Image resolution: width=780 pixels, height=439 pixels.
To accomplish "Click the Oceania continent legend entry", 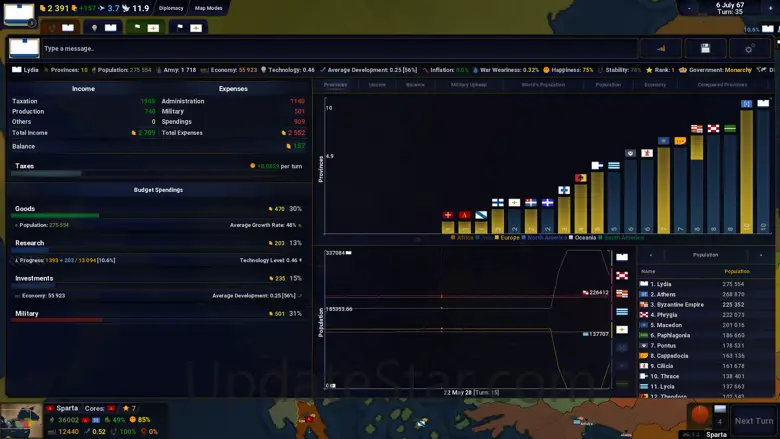I will [582, 238].
